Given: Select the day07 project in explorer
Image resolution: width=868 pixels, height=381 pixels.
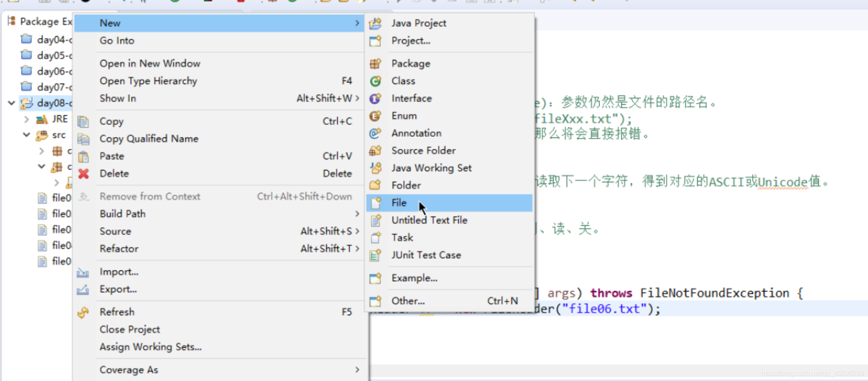Looking at the screenshot, I should 46,87.
